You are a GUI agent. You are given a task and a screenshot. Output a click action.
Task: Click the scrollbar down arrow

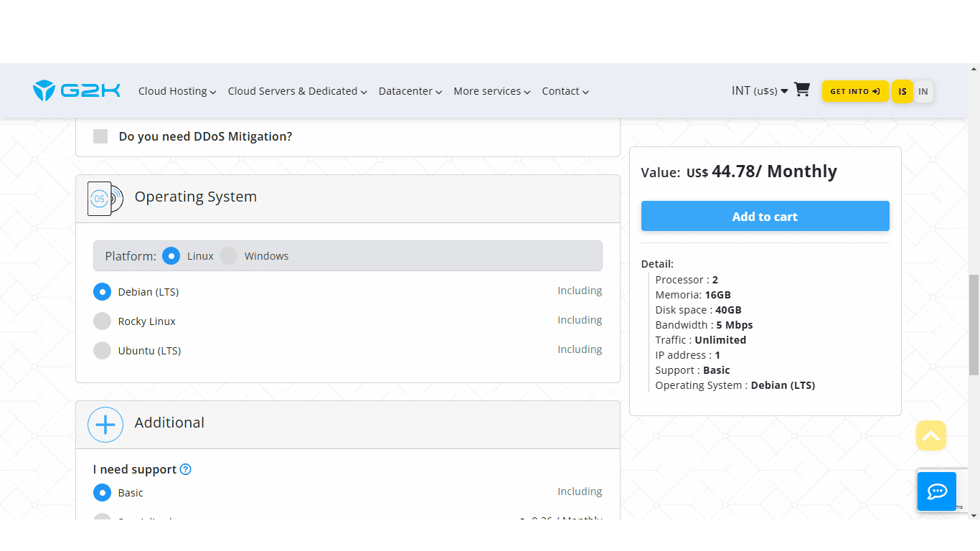coord(974,515)
